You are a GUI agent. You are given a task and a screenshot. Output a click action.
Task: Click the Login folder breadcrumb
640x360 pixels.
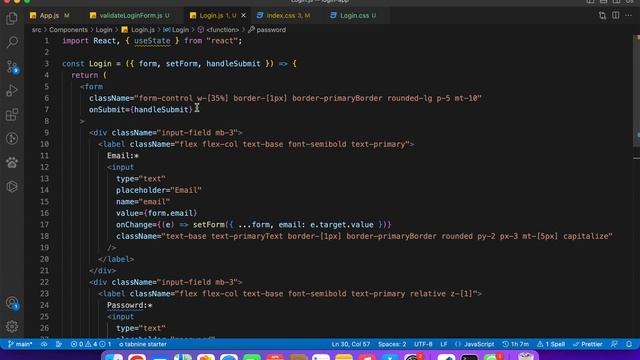point(104,30)
